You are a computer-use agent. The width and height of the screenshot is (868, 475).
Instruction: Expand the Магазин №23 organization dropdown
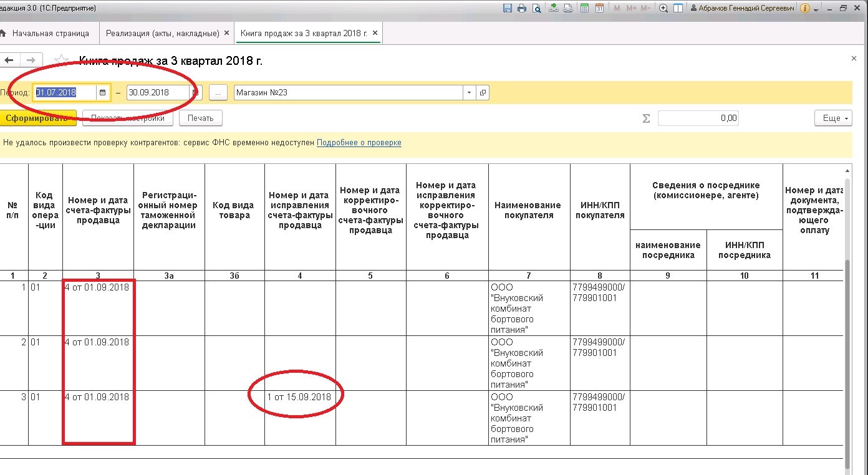[x=469, y=92]
